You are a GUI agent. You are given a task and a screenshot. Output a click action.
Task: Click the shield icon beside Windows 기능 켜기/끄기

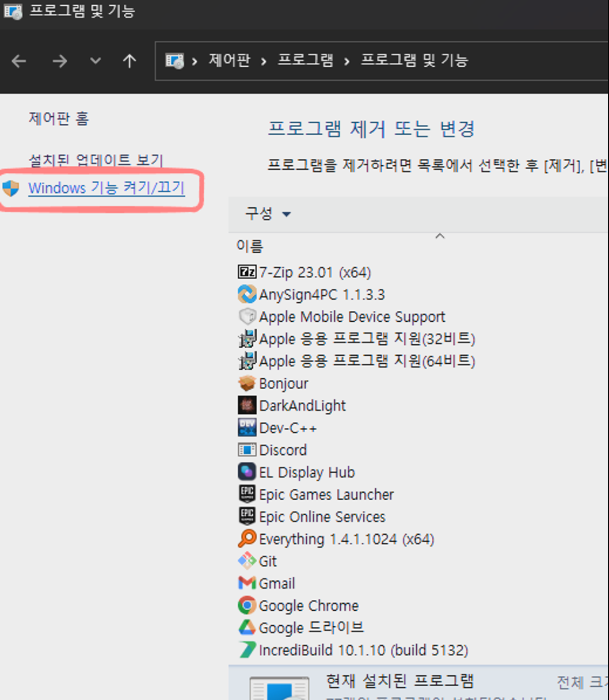point(11,188)
